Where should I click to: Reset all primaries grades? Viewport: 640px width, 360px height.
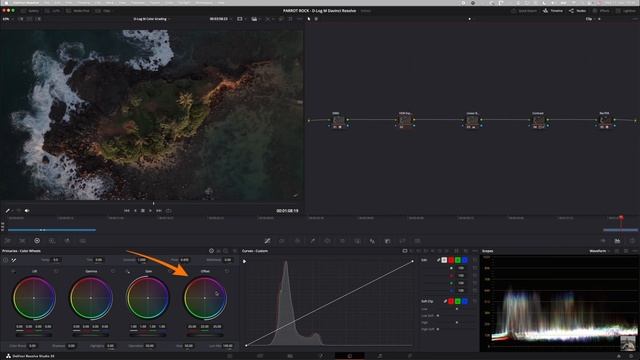click(x=235, y=251)
